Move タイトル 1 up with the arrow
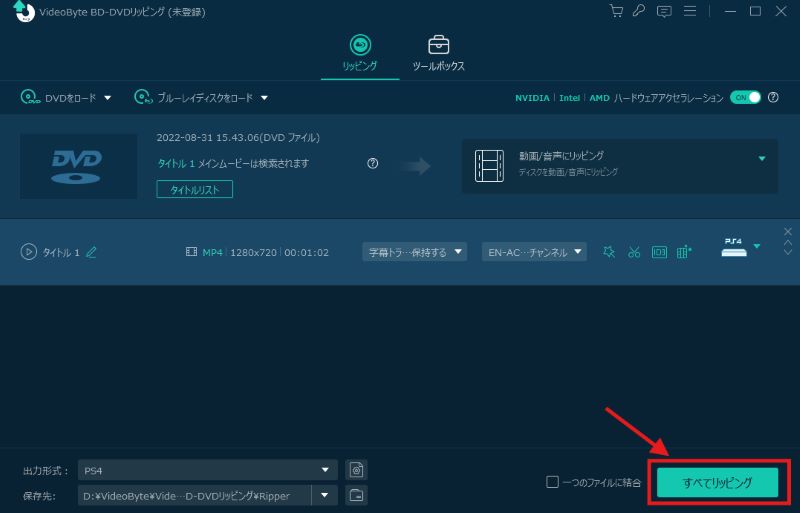The image size is (800, 513). point(788,242)
